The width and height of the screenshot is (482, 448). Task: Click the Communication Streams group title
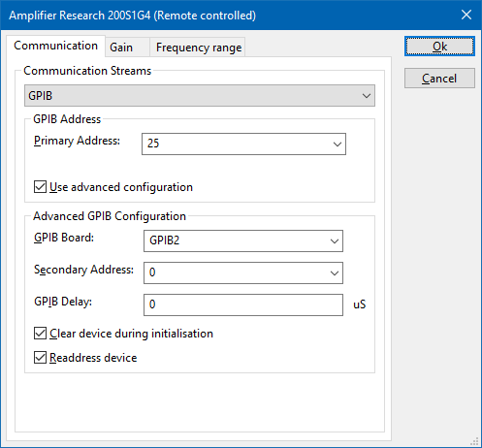click(x=87, y=71)
